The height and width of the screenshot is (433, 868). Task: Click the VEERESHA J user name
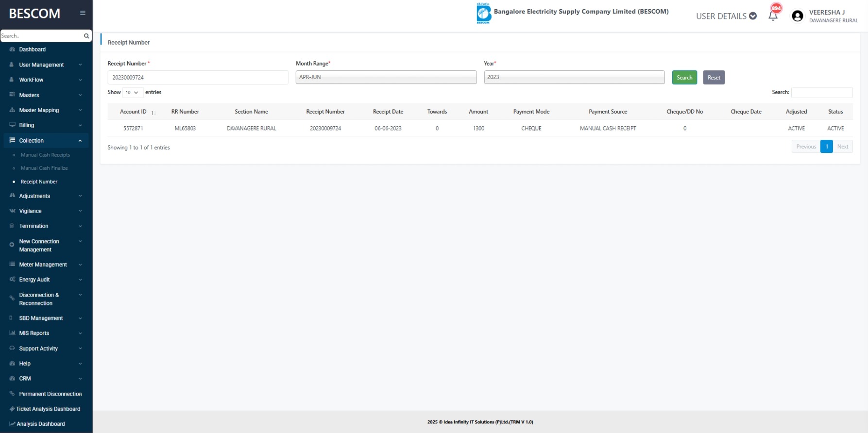pos(827,12)
